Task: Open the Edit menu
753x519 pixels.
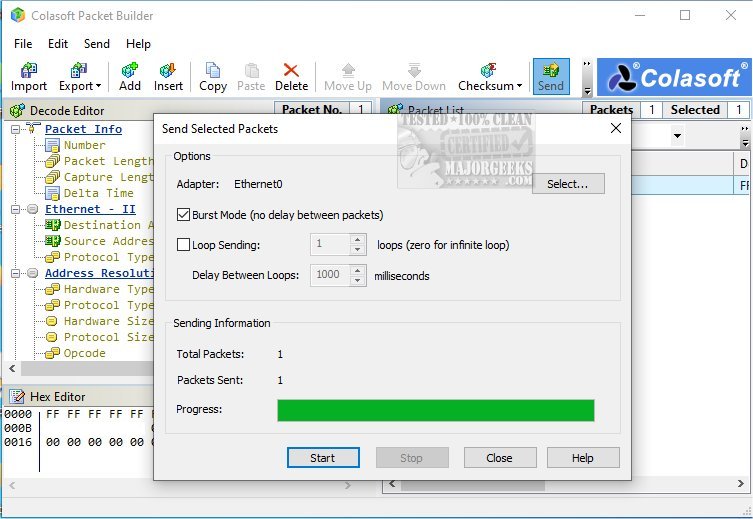Action: [x=58, y=44]
